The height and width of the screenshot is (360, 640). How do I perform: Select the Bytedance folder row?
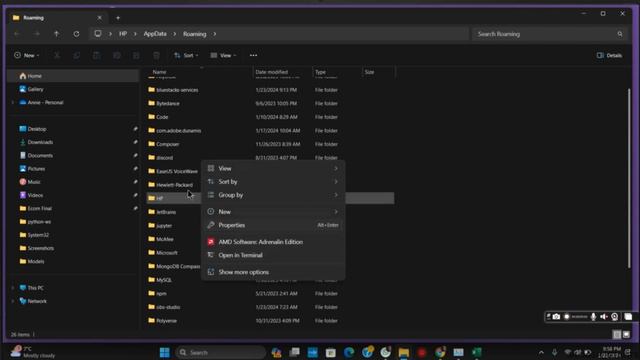270,103
